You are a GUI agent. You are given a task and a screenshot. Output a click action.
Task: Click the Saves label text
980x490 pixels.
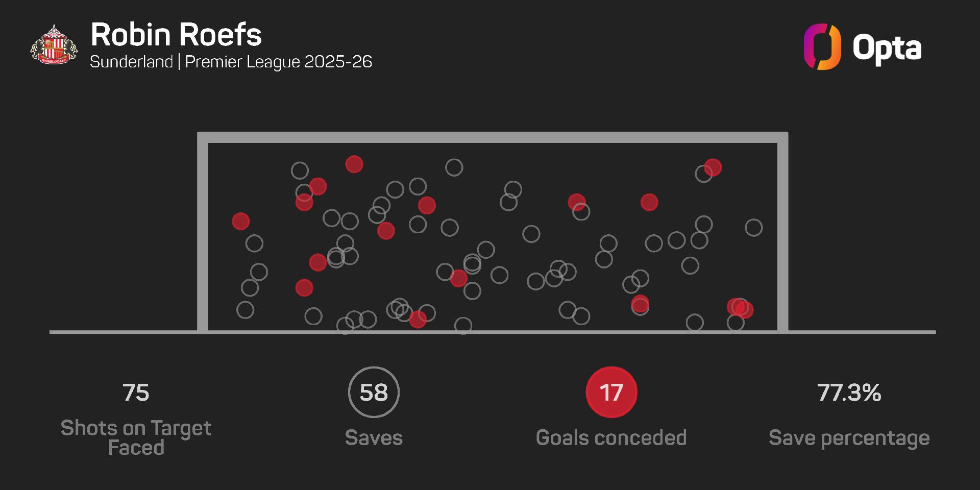coord(374,438)
